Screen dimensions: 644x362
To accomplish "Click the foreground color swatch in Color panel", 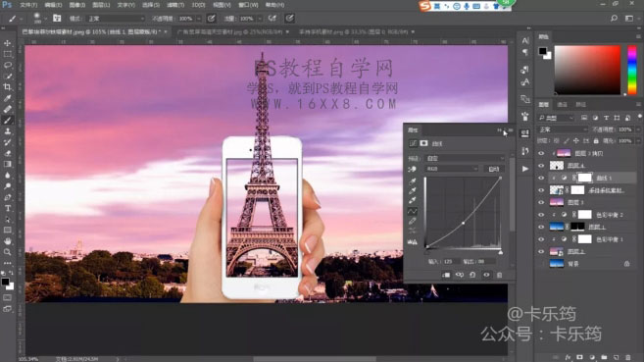I will [543, 51].
